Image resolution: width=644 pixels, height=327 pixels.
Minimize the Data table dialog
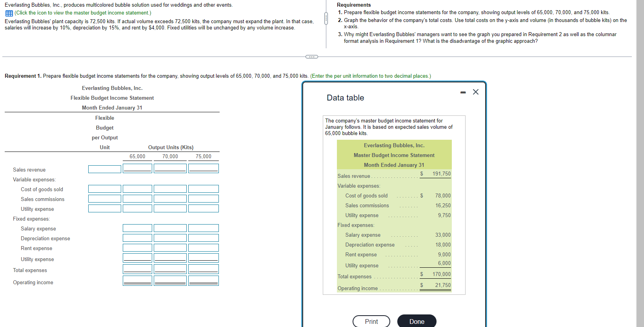click(x=463, y=92)
